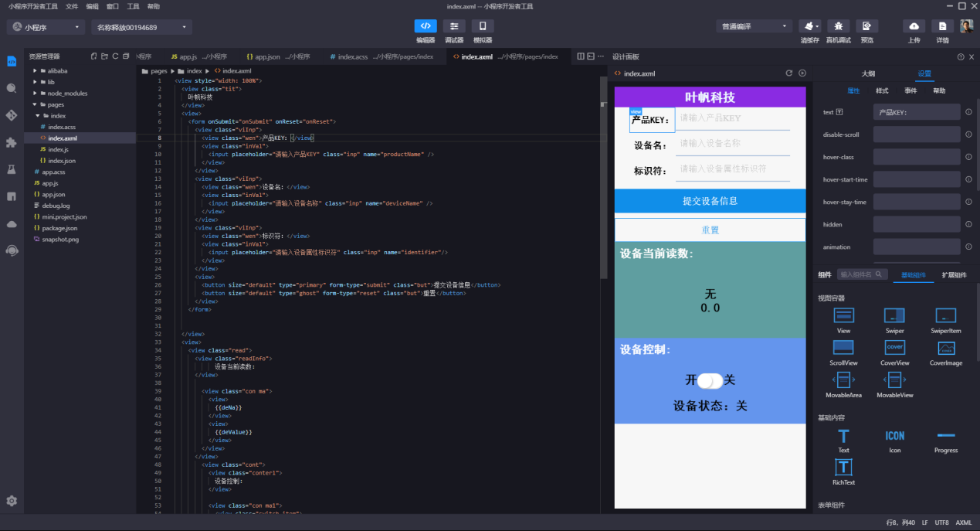Open the 名称释放00194689 project dropdown

141,27
